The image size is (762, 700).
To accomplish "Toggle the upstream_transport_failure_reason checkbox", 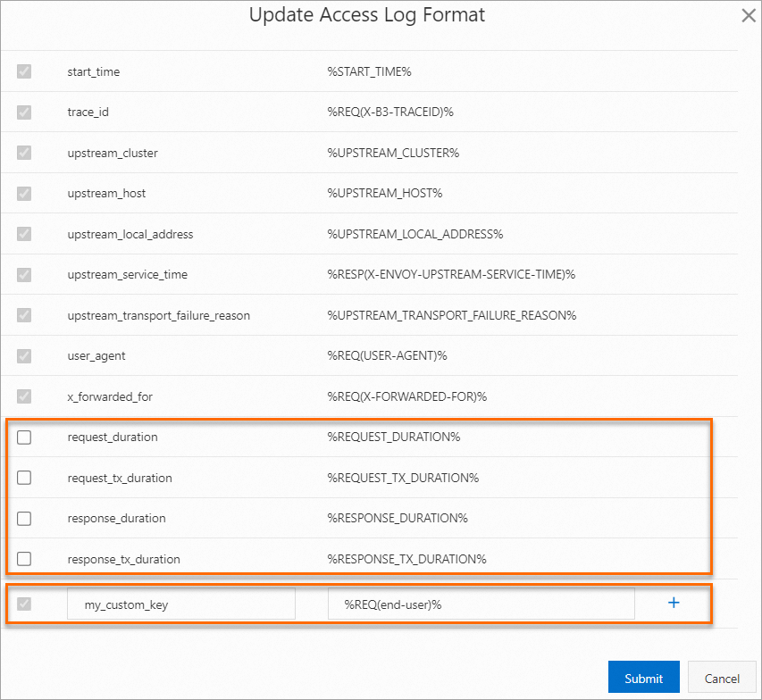I will click(x=24, y=315).
